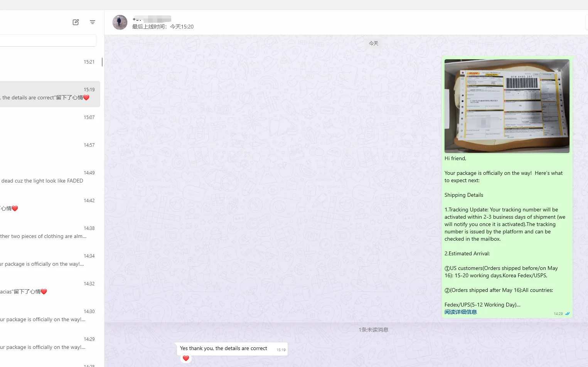Click the 阅读详细信息 read more link
Viewport: 588px width, 367px height.
[460, 312]
